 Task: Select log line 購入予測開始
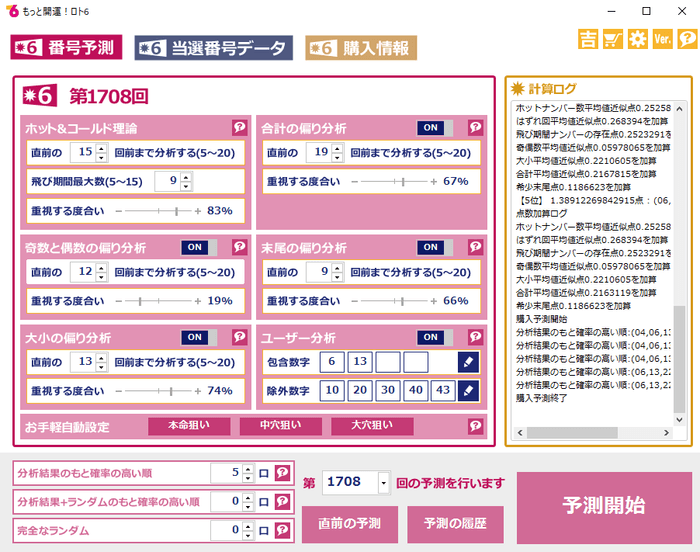click(x=542, y=319)
